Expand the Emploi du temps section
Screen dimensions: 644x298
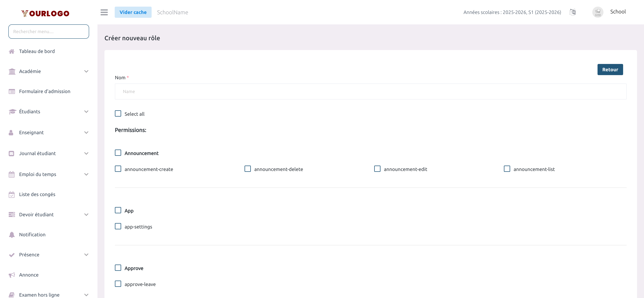click(x=86, y=174)
